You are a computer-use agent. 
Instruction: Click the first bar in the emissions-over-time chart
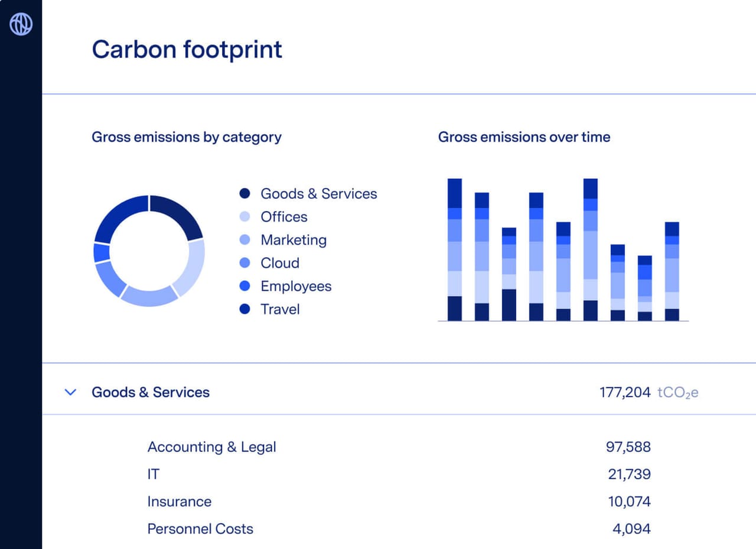click(455, 249)
